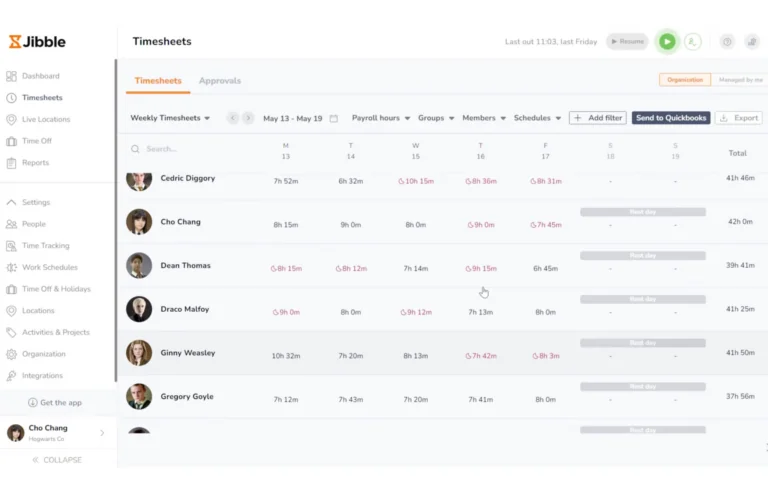Open Time Off & Holidays icon
Viewport: 768px width, 480px height.
click(x=11, y=289)
